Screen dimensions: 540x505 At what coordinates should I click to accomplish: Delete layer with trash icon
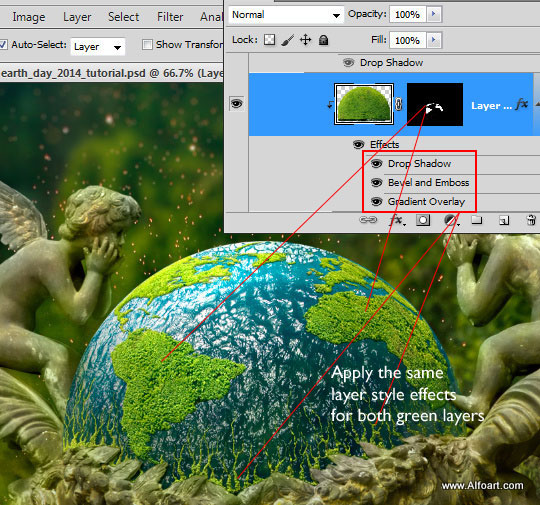coord(531,220)
